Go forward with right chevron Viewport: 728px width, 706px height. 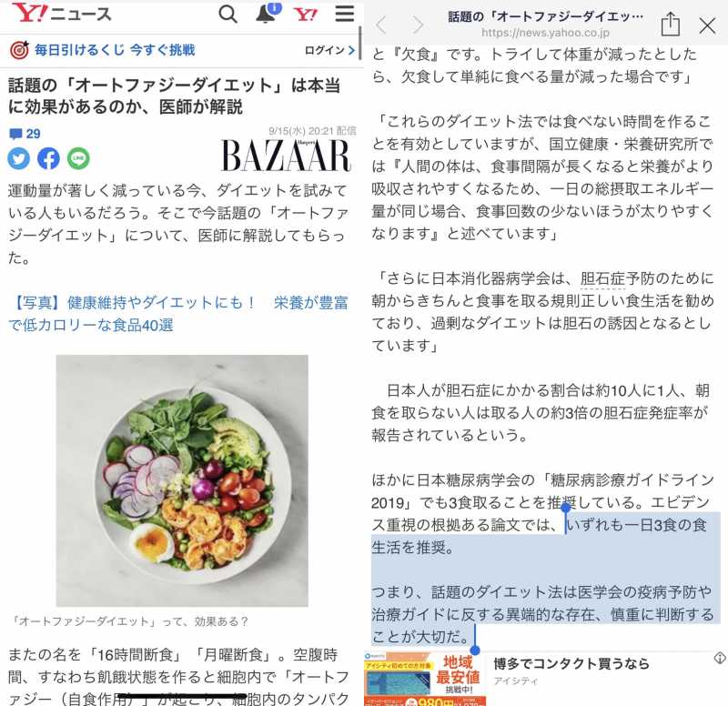click(x=418, y=25)
